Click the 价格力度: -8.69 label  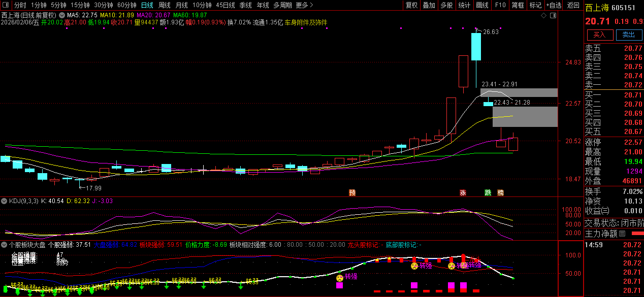206,245
